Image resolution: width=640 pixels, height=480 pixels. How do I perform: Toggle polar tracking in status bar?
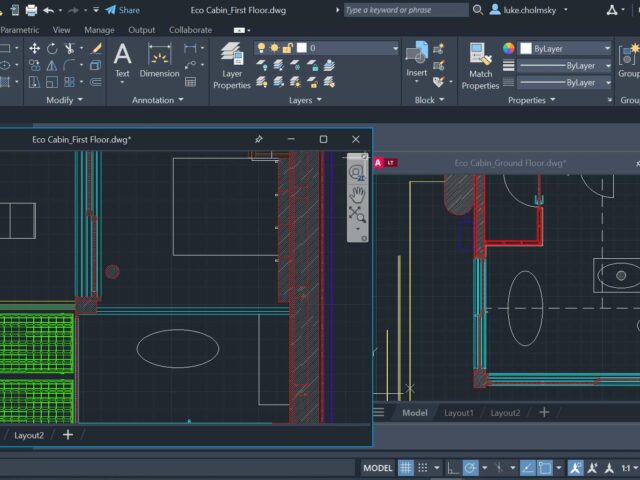point(471,468)
